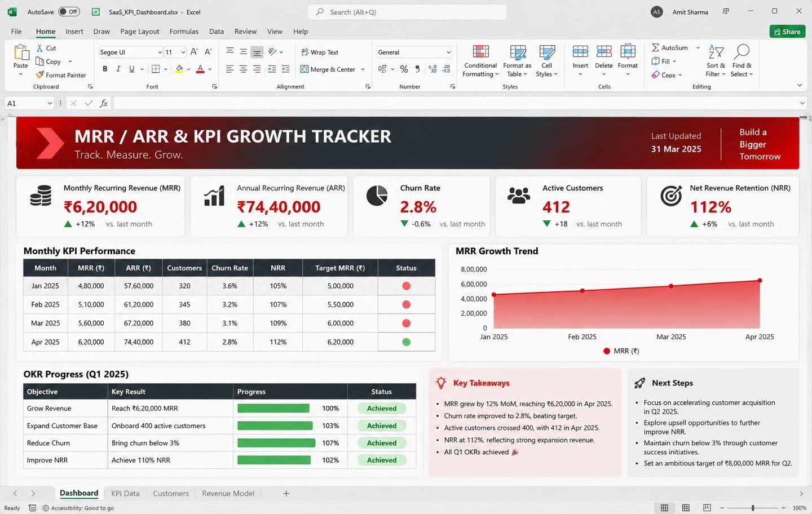The image size is (812, 514).
Task: Align text left
Action: click(x=230, y=69)
